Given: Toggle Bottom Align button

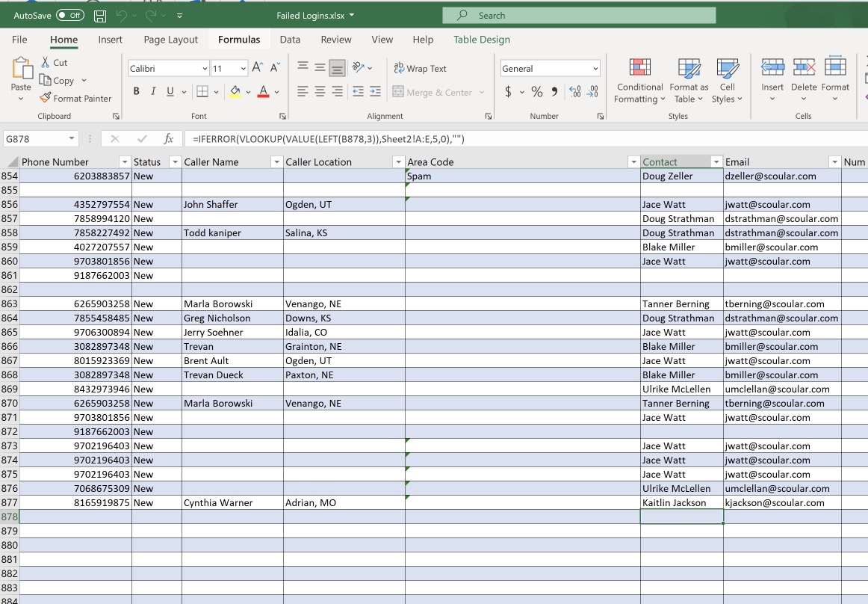Looking at the screenshot, I should [x=337, y=68].
